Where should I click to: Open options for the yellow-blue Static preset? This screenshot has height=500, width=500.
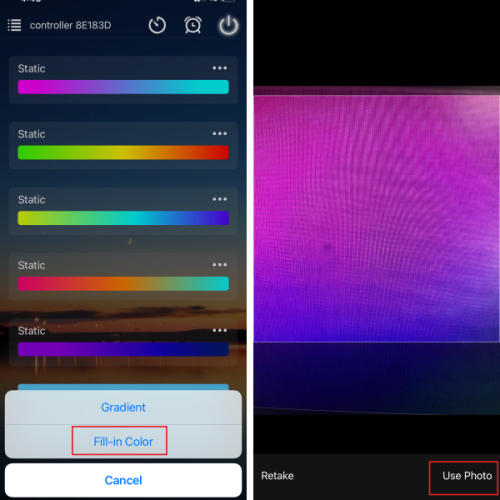(220, 199)
